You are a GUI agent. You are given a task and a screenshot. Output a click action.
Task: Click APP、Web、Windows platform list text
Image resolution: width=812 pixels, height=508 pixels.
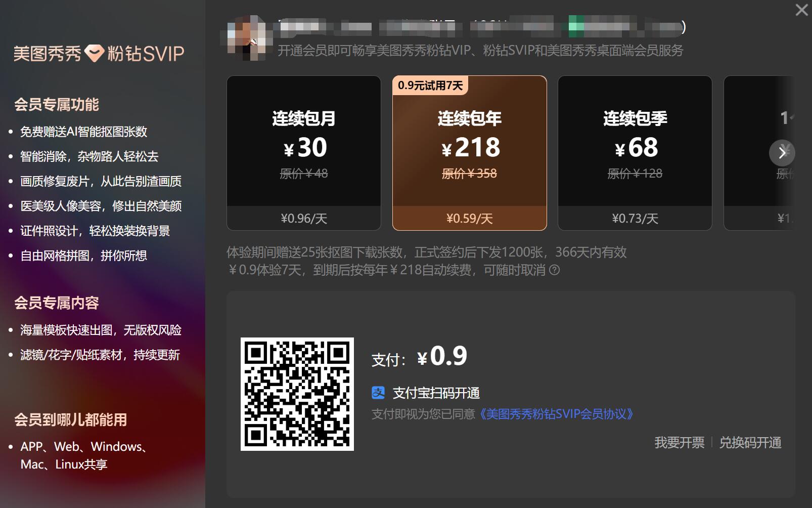[x=84, y=455]
